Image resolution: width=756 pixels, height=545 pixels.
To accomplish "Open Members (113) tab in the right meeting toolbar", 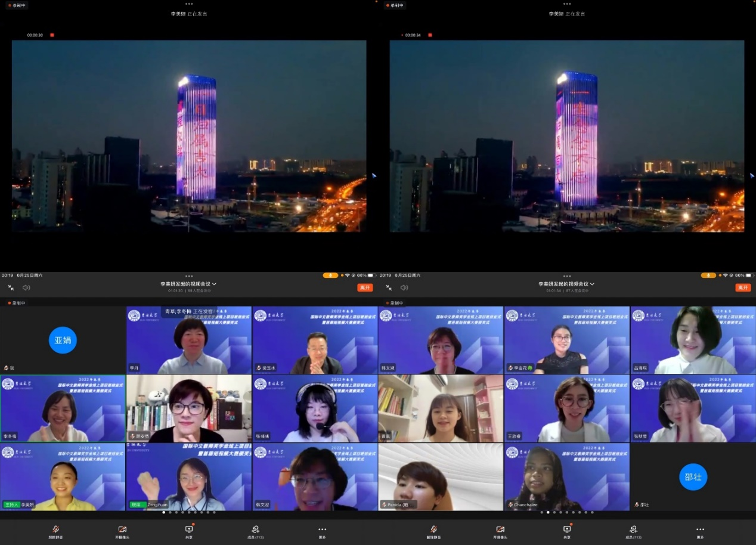I will [x=633, y=530].
